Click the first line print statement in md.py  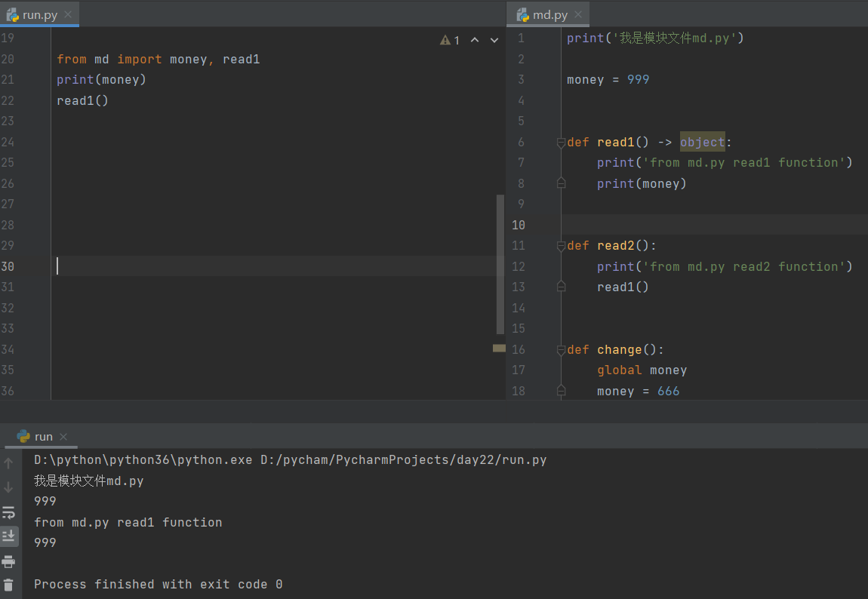click(655, 38)
